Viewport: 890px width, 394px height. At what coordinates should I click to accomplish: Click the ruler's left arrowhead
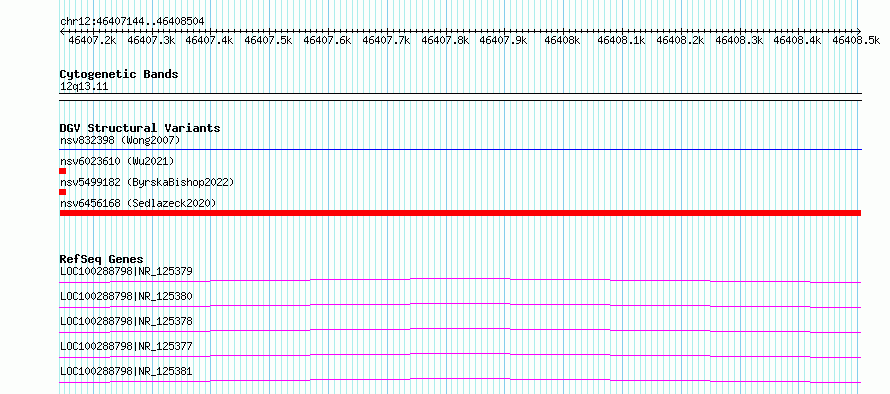[62, 31]
